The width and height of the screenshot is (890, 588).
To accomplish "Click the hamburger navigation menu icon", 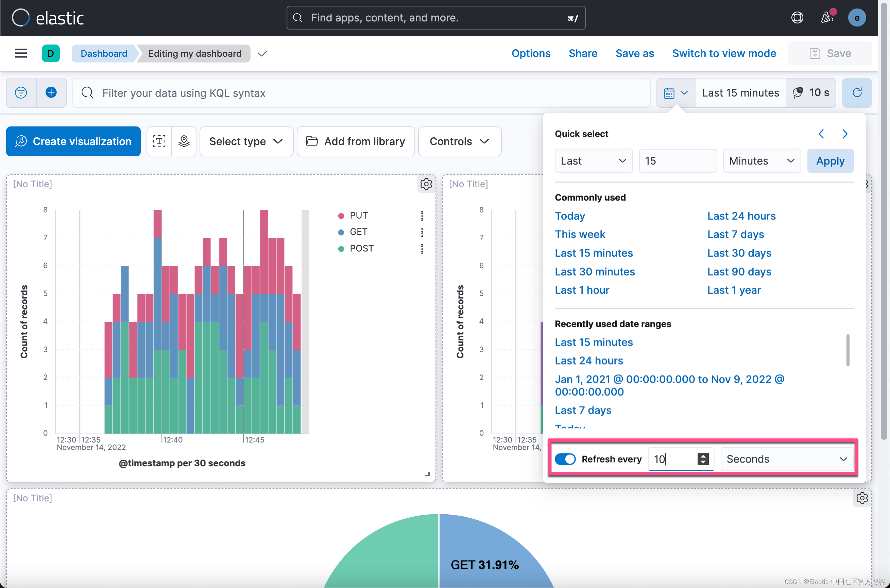I will point(21,53).
